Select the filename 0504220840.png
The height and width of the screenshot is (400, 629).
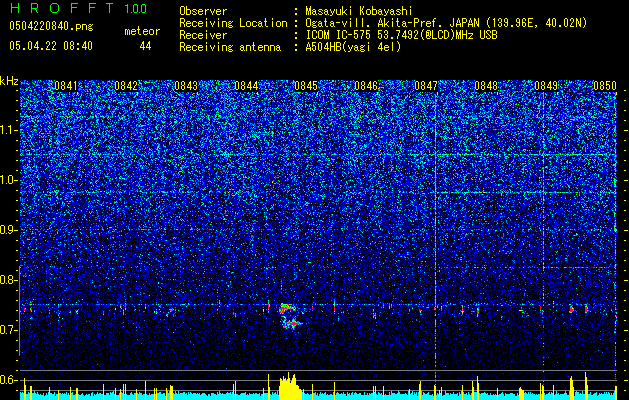(x=51, y=26)
